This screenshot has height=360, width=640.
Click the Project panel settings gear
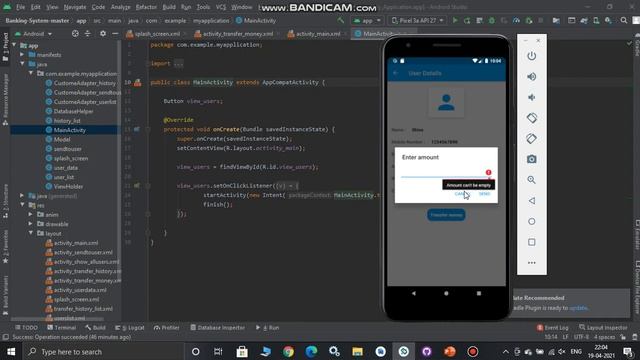tap(103, 33)
